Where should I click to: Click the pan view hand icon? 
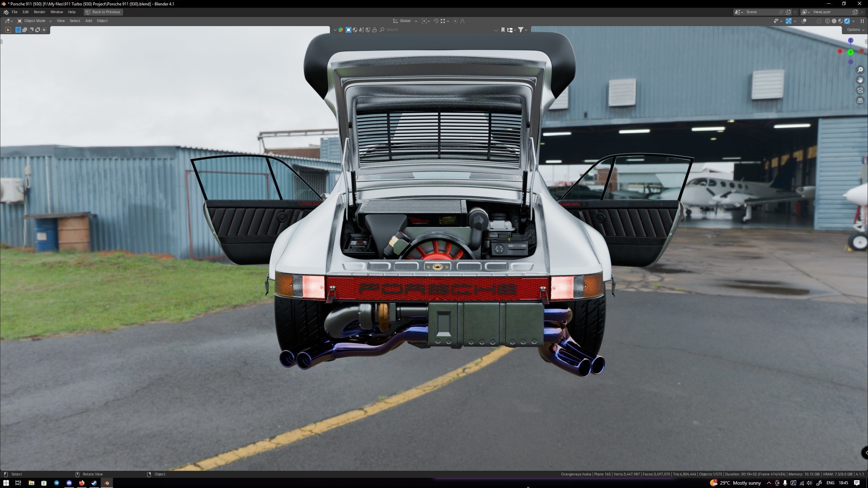(x=860, y=80)
